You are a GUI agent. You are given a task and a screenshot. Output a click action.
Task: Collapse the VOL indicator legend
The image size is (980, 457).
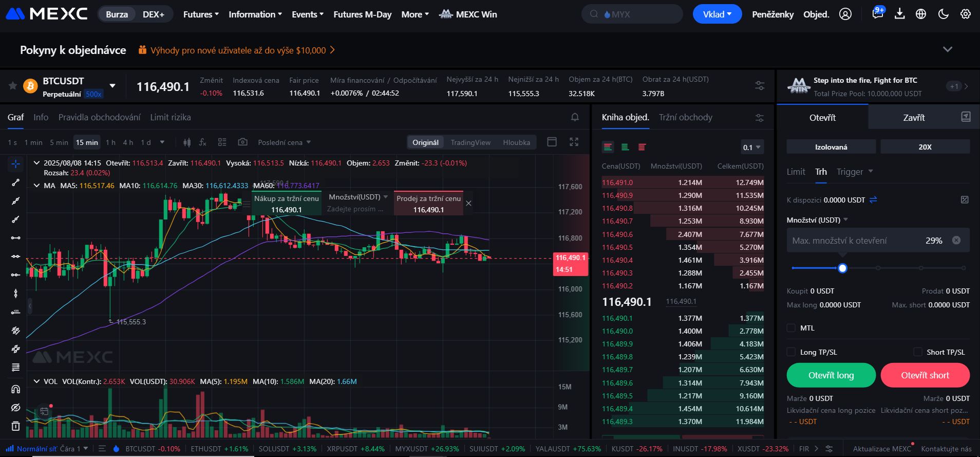coord(36,381)
